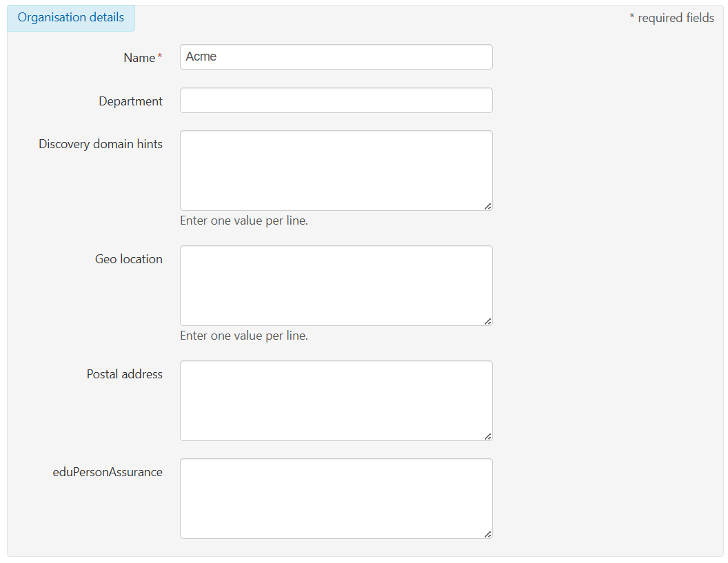Select the Organisation details tab
Viewport: 728px width, 563px height.
tap(71, 18)
